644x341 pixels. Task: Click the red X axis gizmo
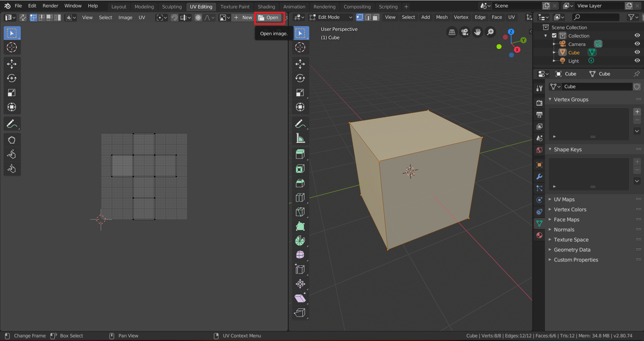pyautogui.click(x=517, y=49)
